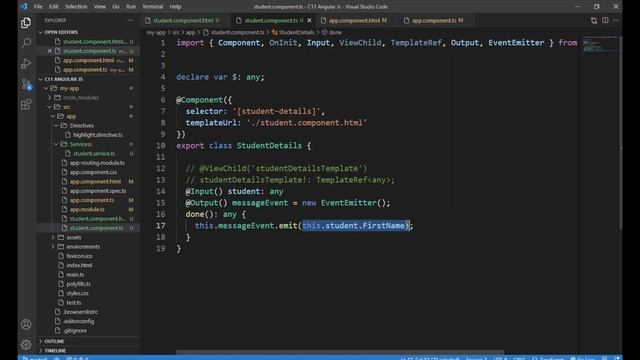Open the File menu
The height and width of the screenshot is (360, 640).
pyautogui.click(x=38, y=7)
